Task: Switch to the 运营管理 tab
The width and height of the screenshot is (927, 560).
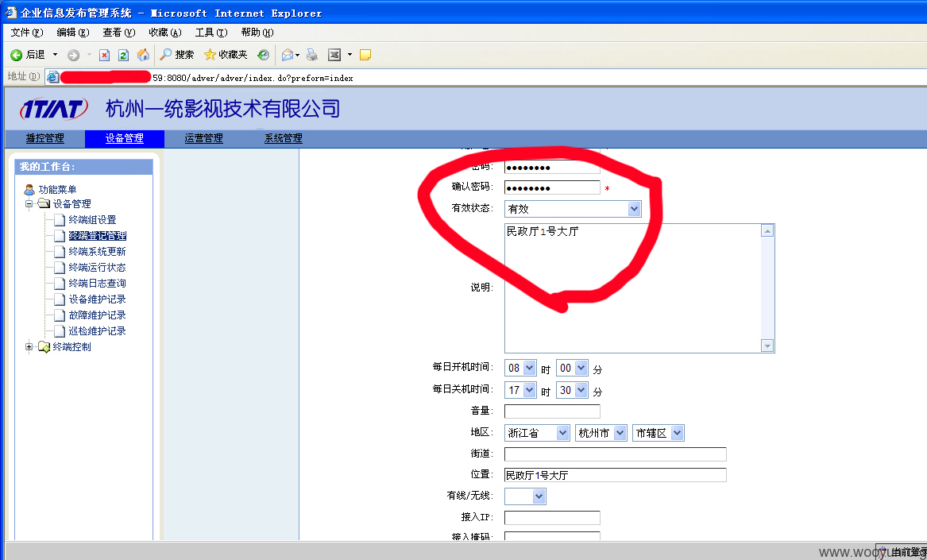Action: coord(203,138)
